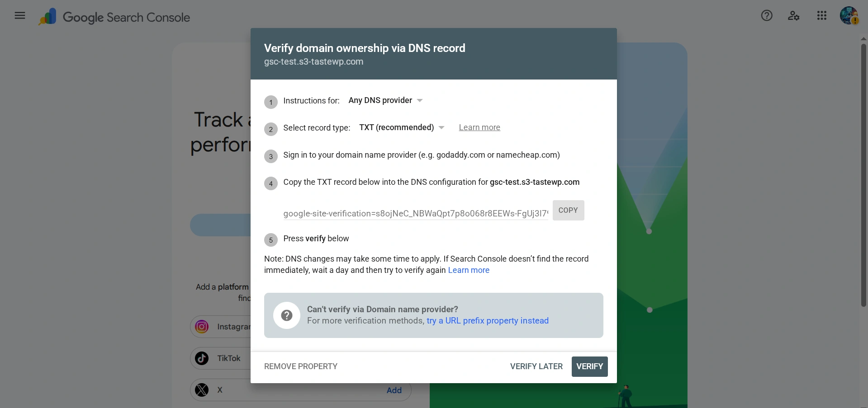
Task: Open user and settings management icon
Action: pyautogui.click(x=794, y=16)
